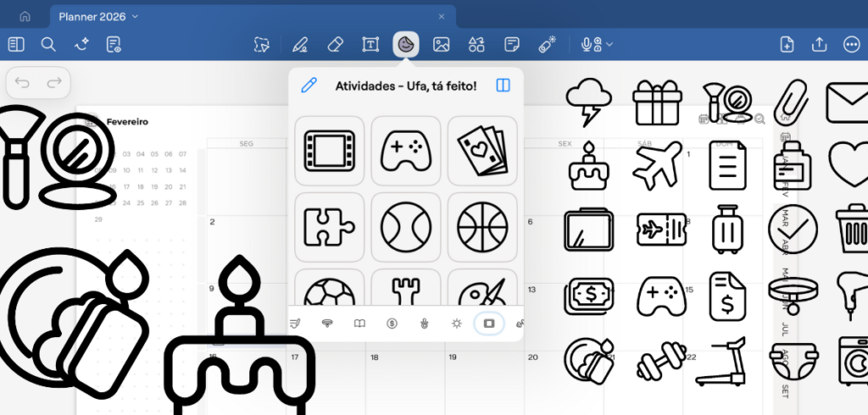Activate the Text box tool
The image size is (868, 415).
(370, 44)
